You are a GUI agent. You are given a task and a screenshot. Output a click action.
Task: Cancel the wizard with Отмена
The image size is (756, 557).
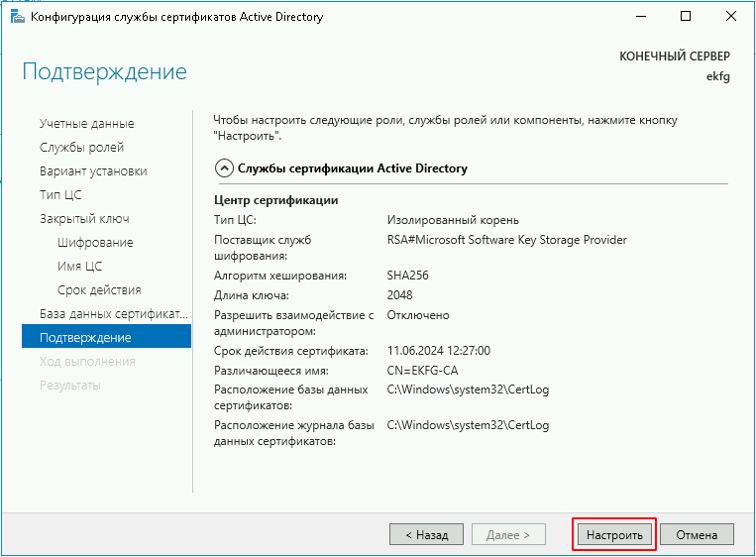tap(697, 535)
